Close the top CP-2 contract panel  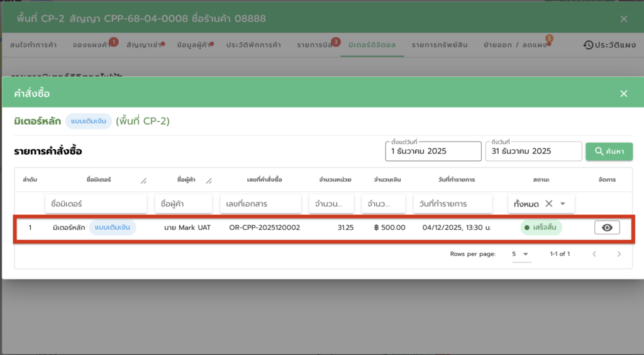click(623, 19)
